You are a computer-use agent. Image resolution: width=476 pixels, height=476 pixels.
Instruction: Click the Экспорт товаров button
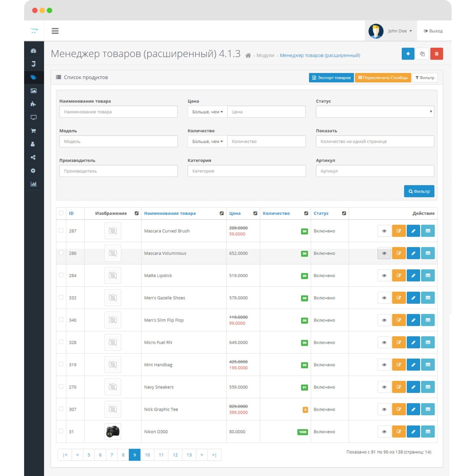point(331,78)
